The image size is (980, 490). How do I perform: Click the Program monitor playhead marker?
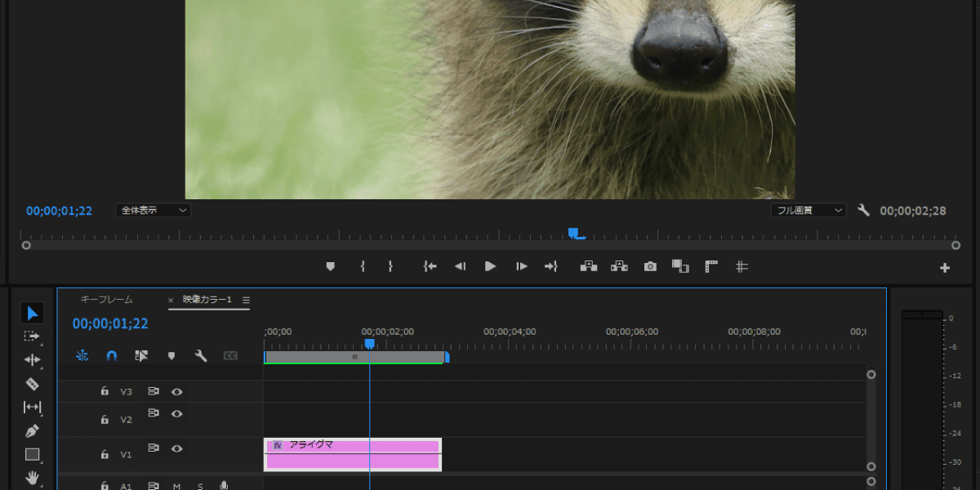575,234
